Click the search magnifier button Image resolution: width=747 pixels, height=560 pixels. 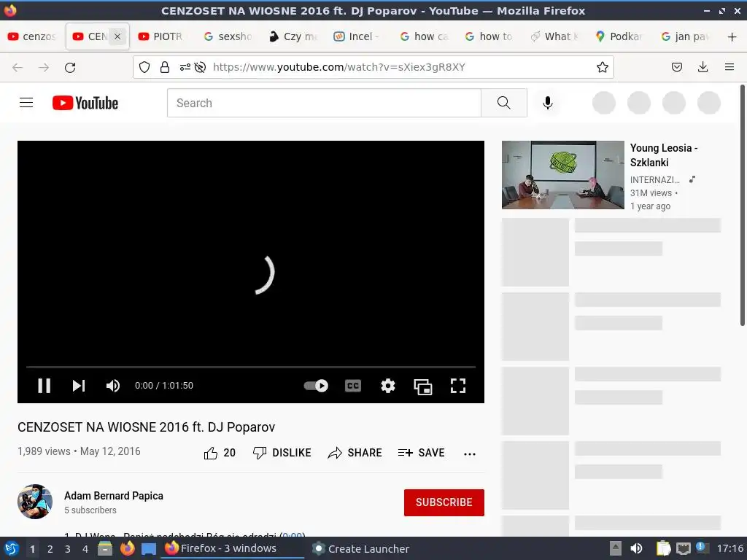(503, 103)
